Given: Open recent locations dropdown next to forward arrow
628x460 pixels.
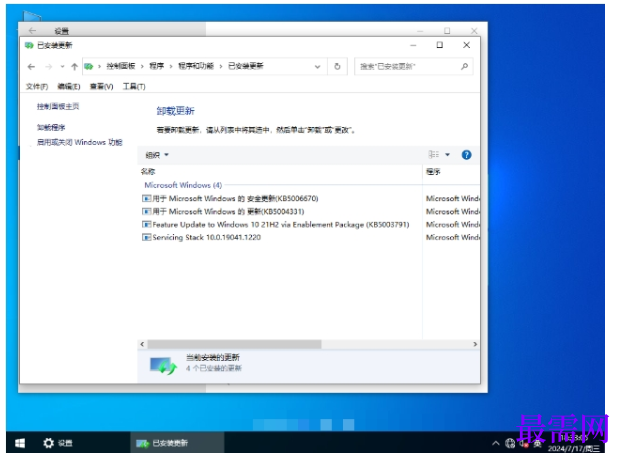Looking at the screenshot, I should 62,67.
